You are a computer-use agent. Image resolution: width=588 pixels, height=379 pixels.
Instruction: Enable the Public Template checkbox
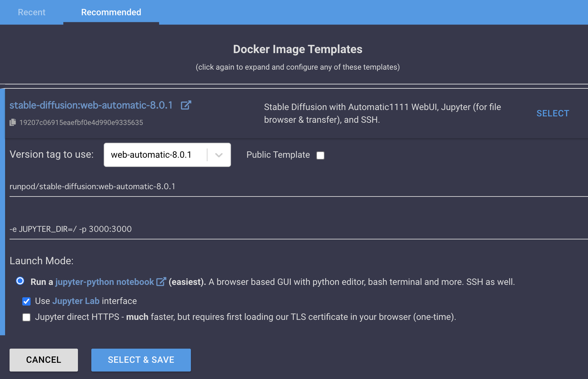[x=320, y=155]
